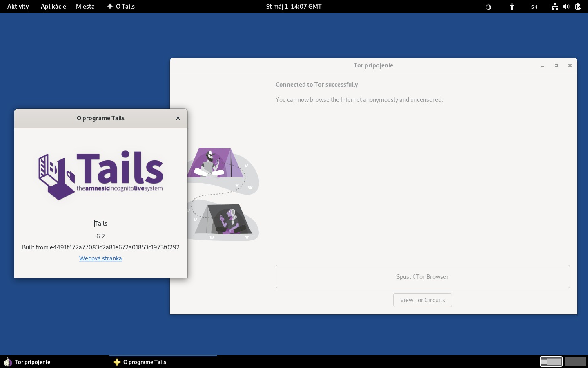The height and width of the screenshot is (368, 588).
Task: Select the second workspace thumbnail
Action: click(575, 361)
